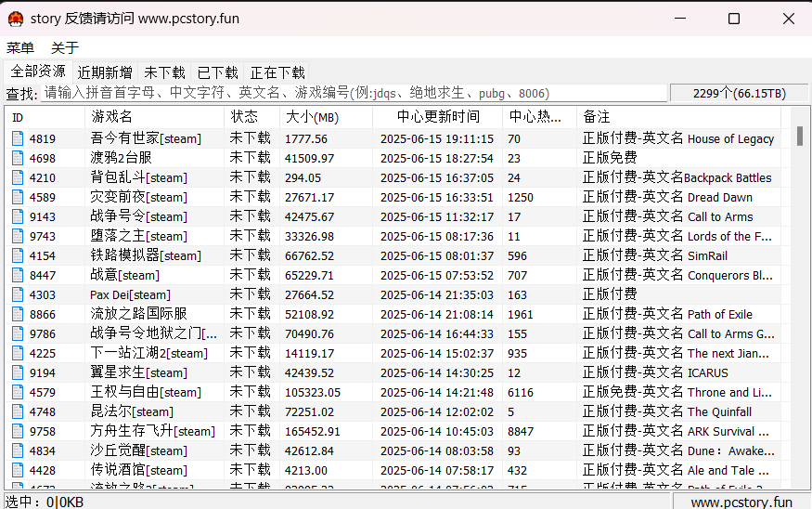Click the story app icon in title bar
The width and height of the screenshot is (812, 509).
coord(16,19)
